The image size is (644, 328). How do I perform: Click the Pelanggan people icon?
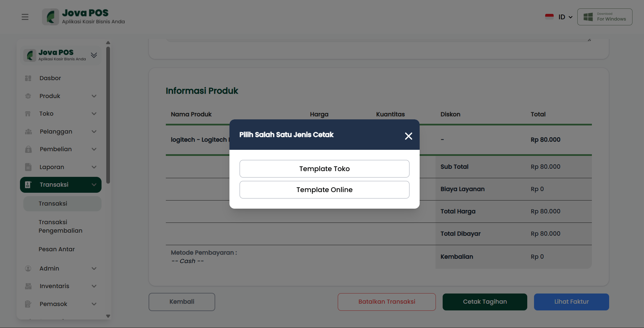[28, 132]
